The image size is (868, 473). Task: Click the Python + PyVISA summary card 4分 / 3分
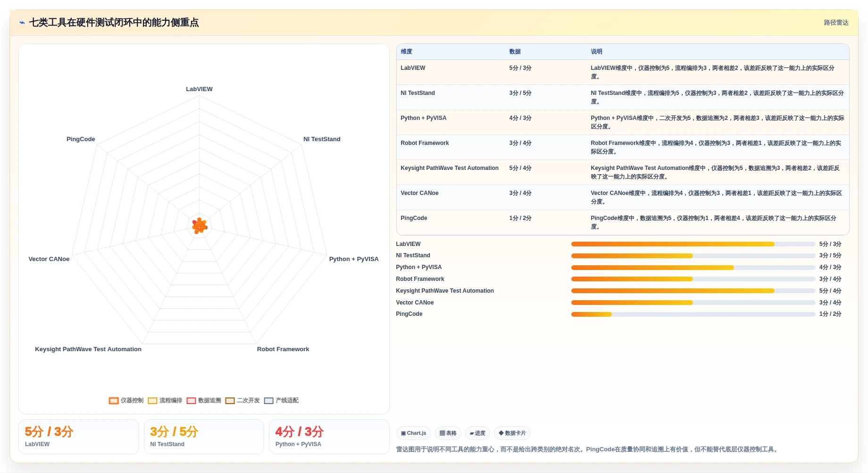[329, 437]
